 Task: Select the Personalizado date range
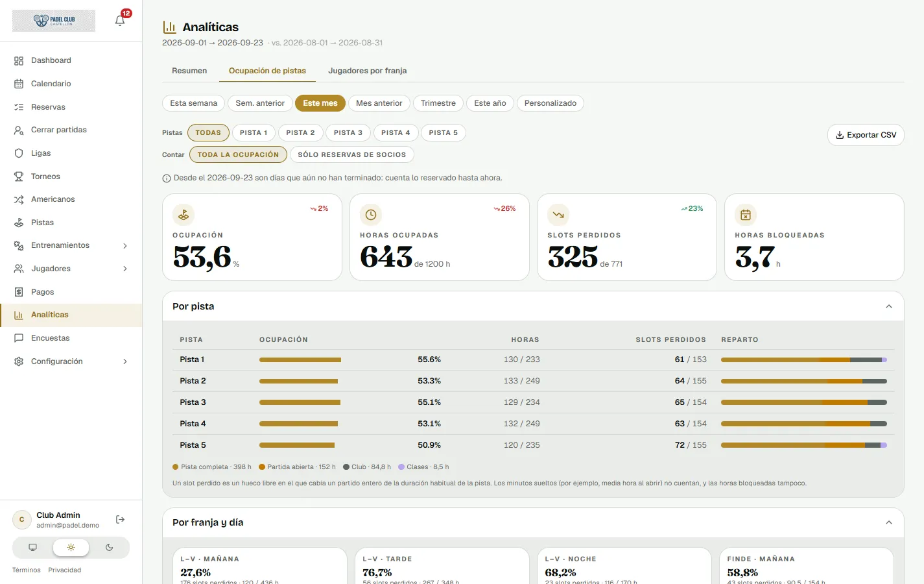551,103
